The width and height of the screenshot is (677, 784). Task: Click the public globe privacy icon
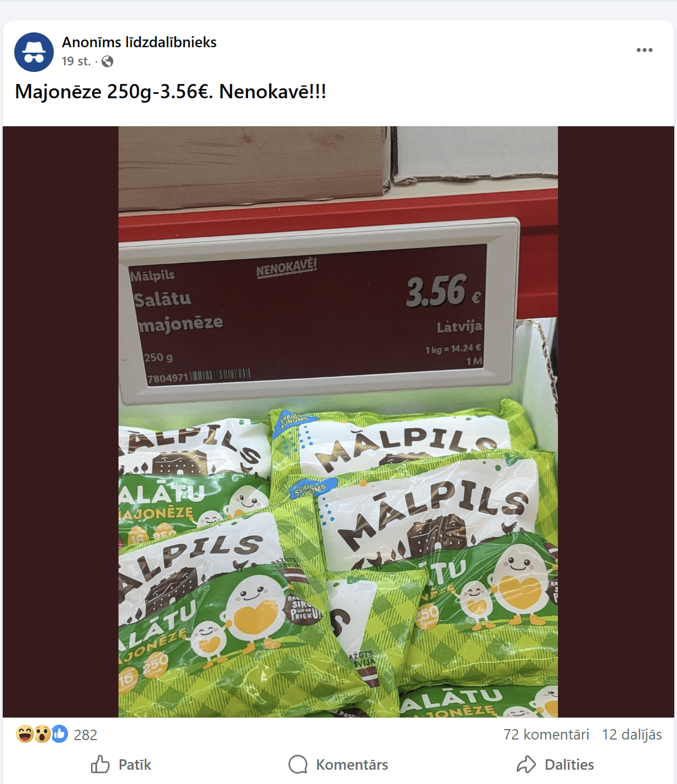(108, 61)
